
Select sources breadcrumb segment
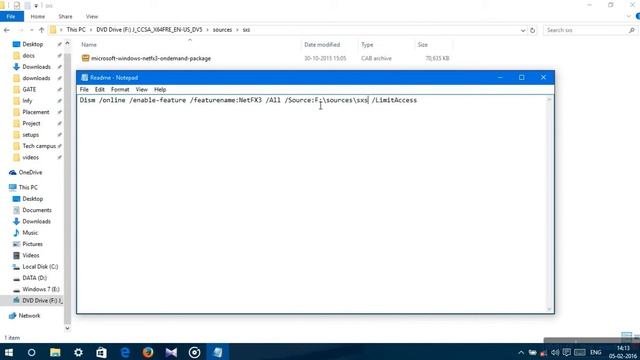222,30
